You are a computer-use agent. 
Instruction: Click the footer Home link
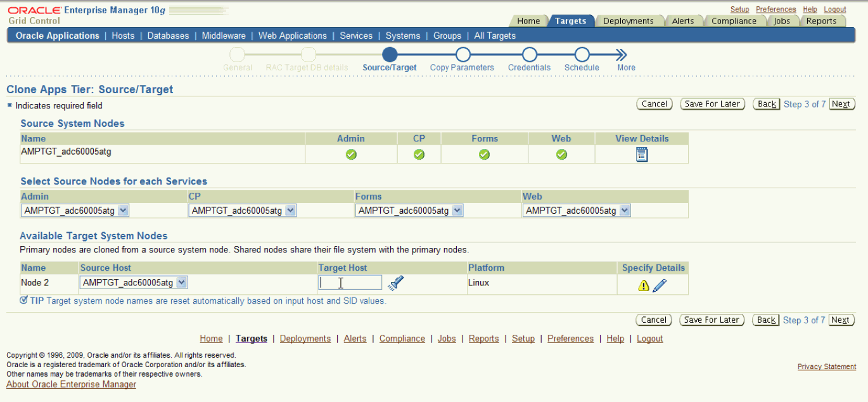(x=211, y=339)
